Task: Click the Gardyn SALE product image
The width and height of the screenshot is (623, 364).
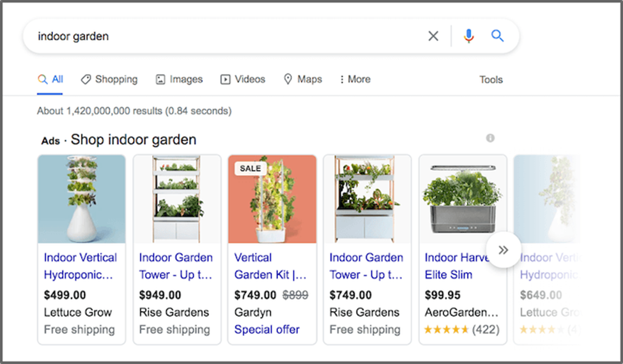Action: click(x=272, y=199)
